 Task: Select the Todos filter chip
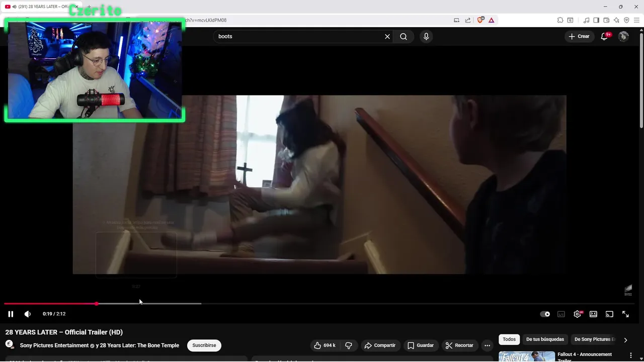tap(509, 339)
